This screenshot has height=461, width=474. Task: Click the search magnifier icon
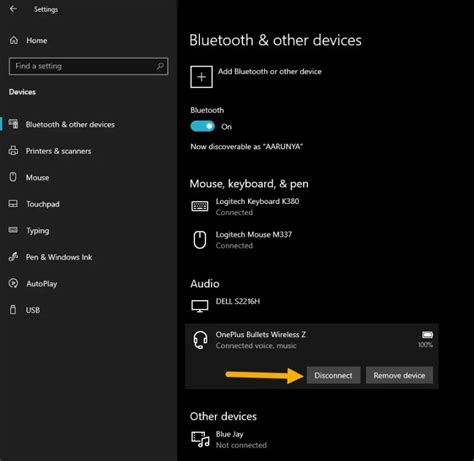coord(160,66)
